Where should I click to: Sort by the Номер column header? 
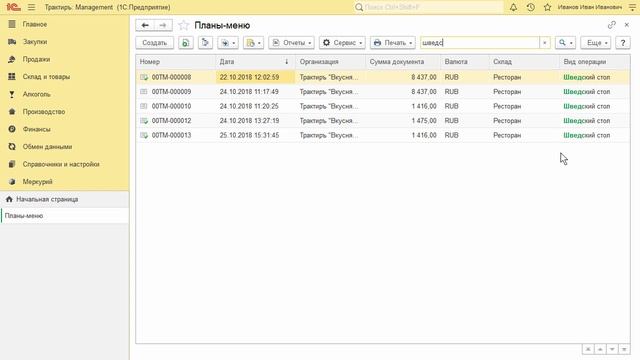(176, 62)
